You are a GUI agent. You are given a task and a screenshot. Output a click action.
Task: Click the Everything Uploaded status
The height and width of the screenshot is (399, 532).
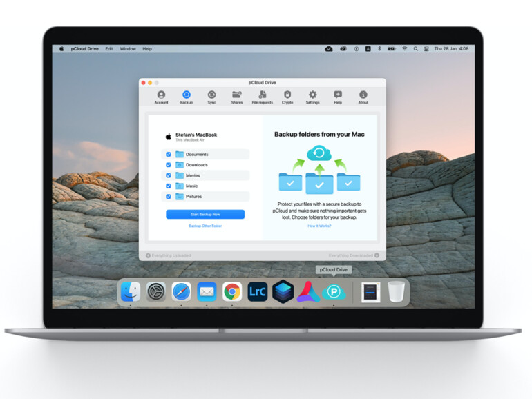click(x=169, y=255)
